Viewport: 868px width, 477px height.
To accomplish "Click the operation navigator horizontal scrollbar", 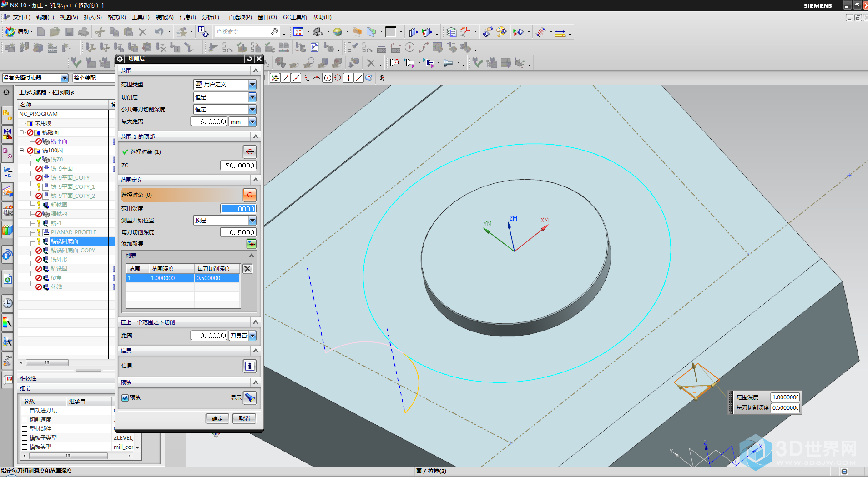I will coord(47,363).
